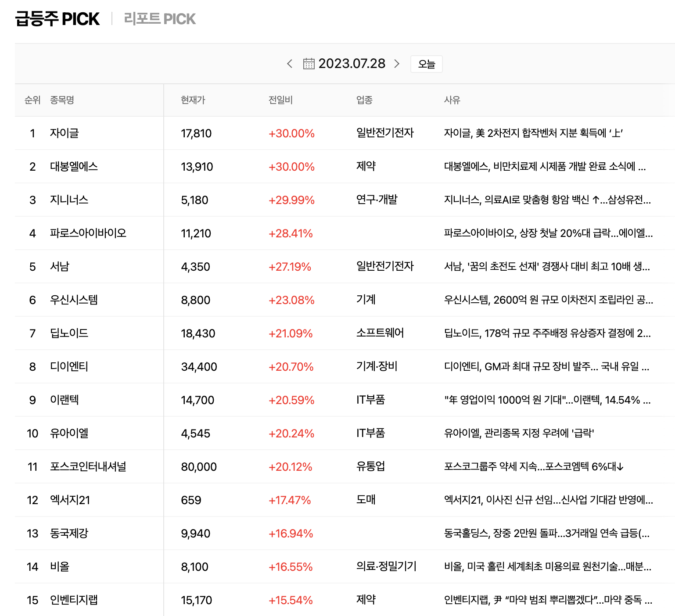Click the 전일비 column header
Screen dimensions: 675x616
click(x=281, y=100)
